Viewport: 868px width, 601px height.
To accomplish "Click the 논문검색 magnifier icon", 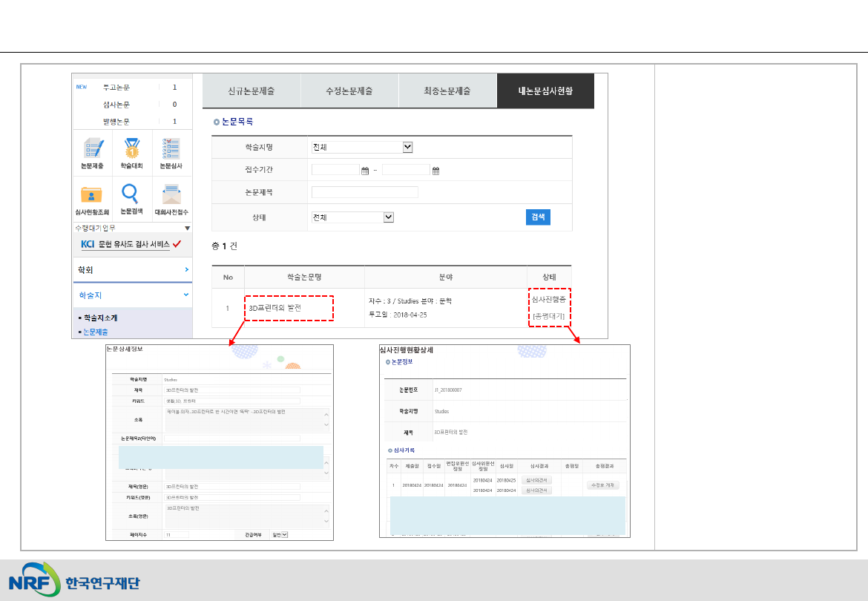I will tap(131, 195).
